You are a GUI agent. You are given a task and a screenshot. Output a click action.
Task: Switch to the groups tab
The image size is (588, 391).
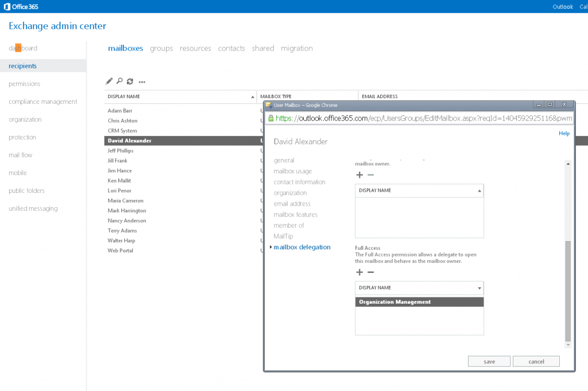[161, 48]
